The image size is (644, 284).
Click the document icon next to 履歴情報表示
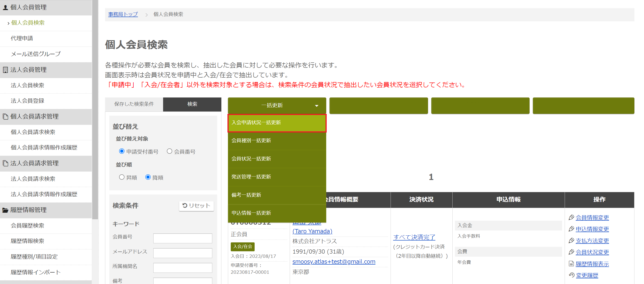571,263
